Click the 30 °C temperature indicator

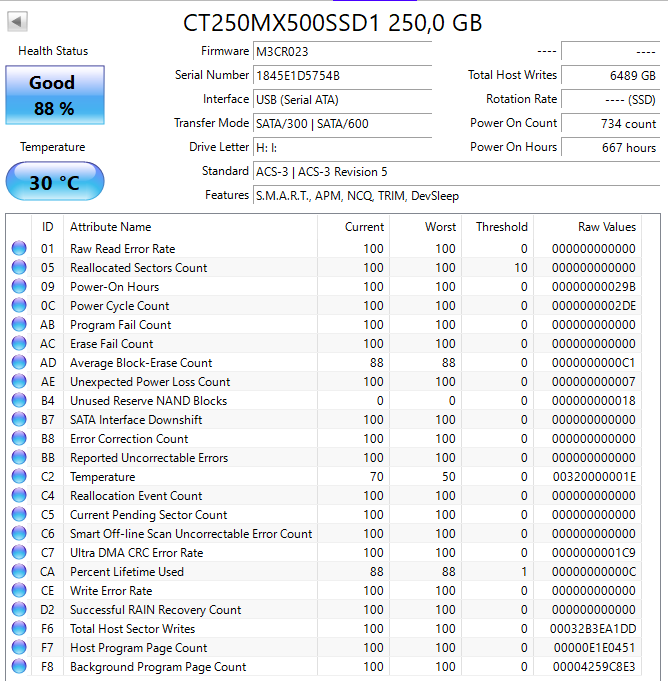tap(54, 183)
